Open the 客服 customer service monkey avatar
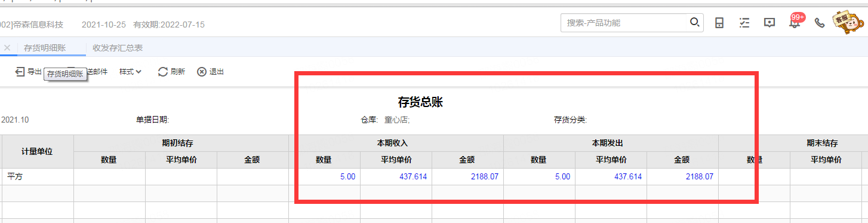The image size is (868, 223). pyautogui.click(x=849, y=22)
